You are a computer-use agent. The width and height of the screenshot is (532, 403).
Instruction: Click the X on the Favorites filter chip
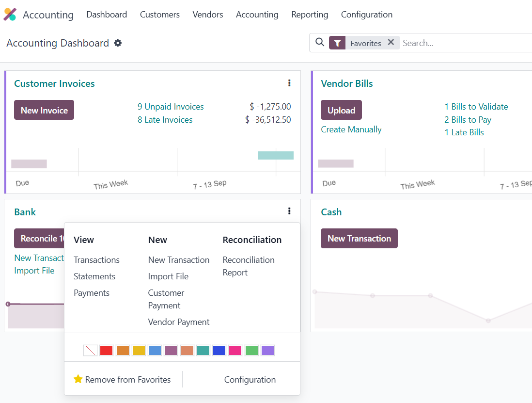[391, 42]
